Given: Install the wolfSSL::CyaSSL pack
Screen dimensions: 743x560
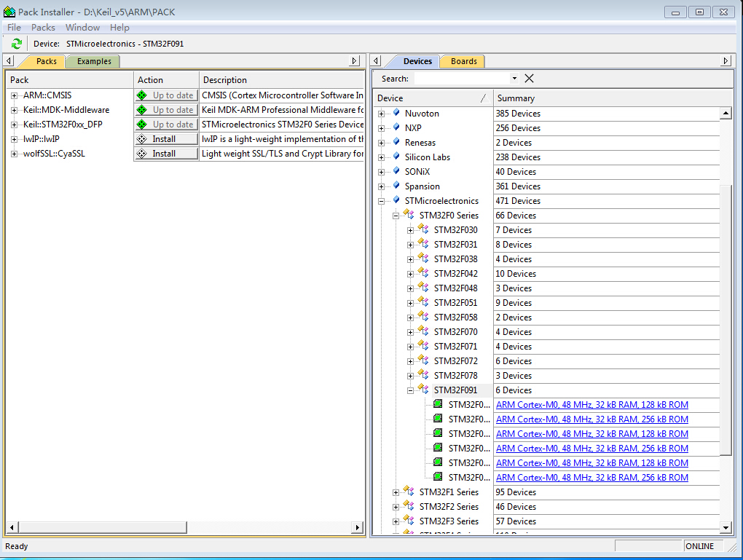Looking at the screenshot, I should click(x=166, y=154).
